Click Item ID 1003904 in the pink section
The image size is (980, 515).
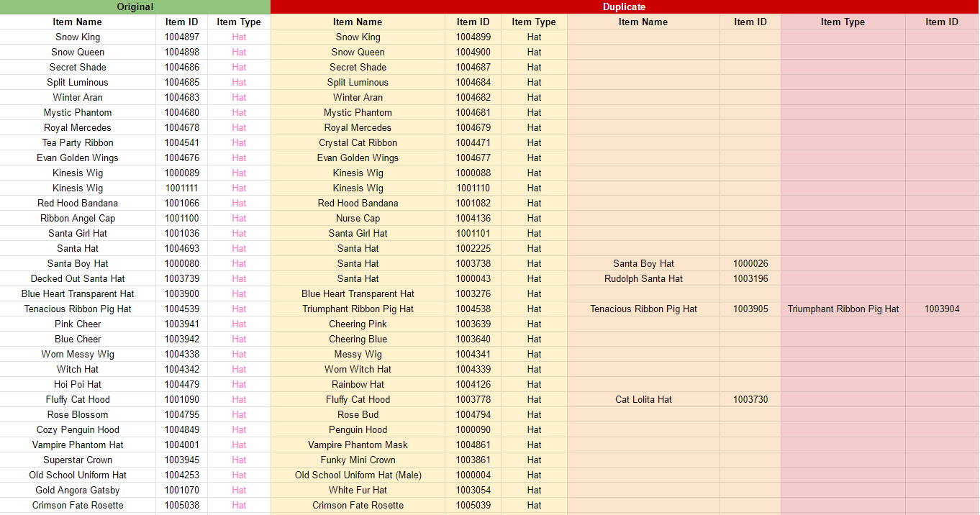click(x=942, y=309)
